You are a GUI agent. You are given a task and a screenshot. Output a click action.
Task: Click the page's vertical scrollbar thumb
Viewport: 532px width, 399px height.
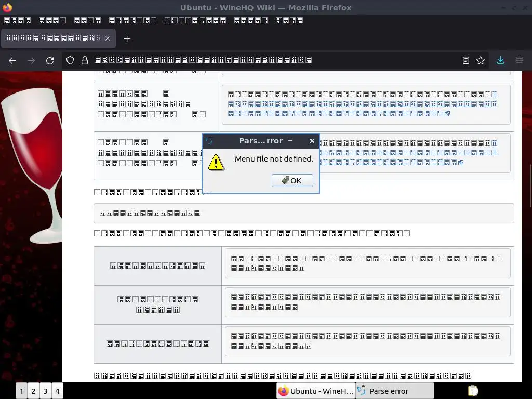click(x=530, y=185)
